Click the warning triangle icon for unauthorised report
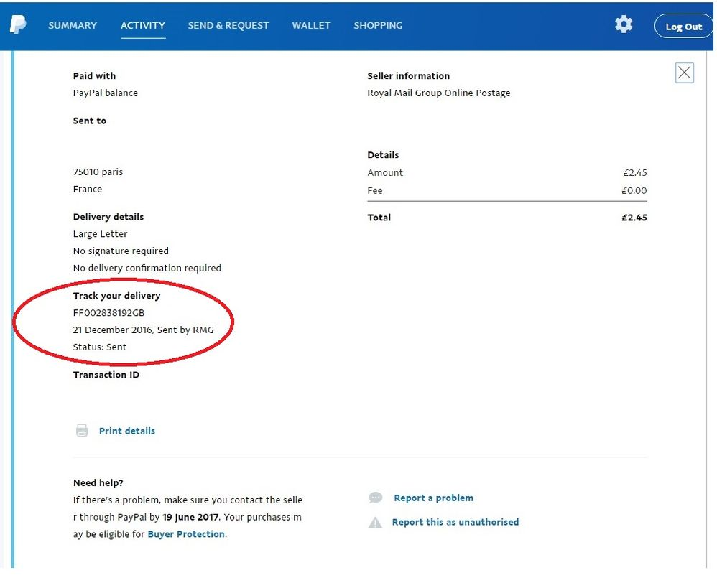This screenshot has width=717, height=588. 376,522
